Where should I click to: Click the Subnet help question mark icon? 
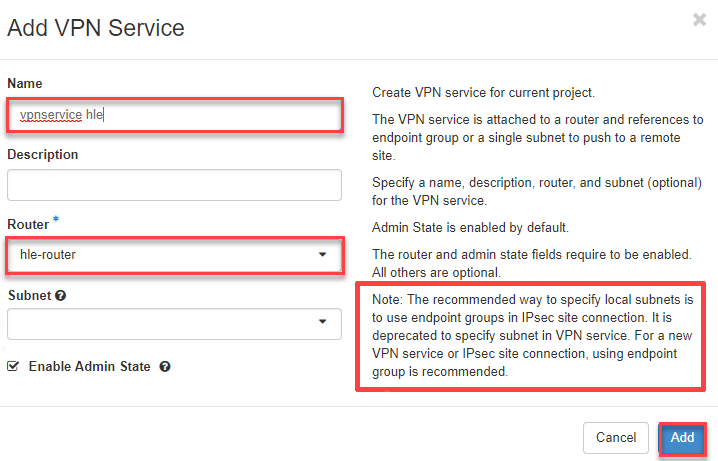(x=60, y=297)
